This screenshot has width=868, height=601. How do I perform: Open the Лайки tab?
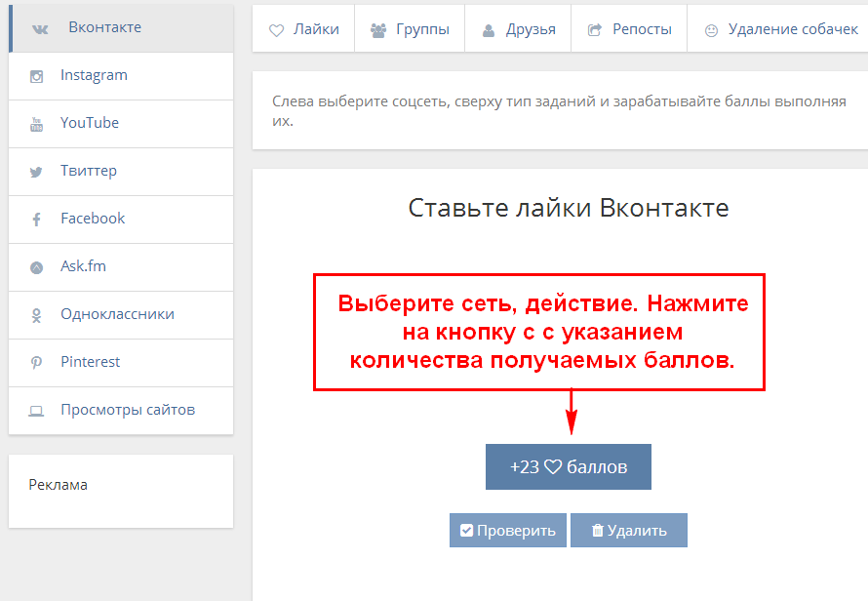point(303,29)
